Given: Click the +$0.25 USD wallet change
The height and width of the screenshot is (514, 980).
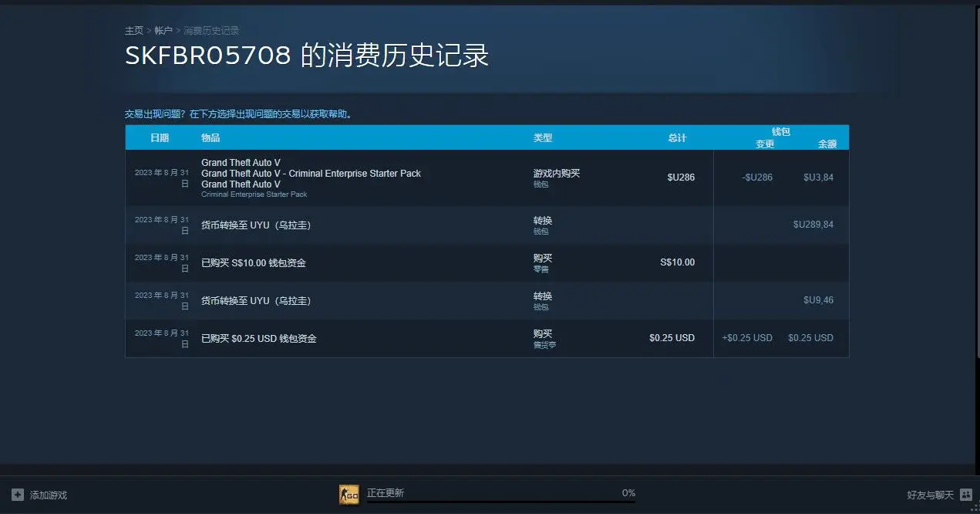Looking at the screenshot, I should tap(747, 338).
